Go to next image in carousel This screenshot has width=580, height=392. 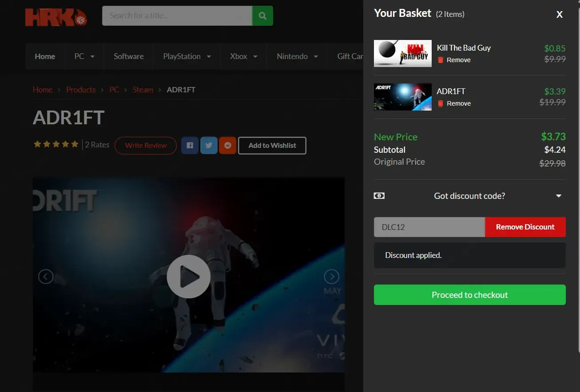(331, 277)
